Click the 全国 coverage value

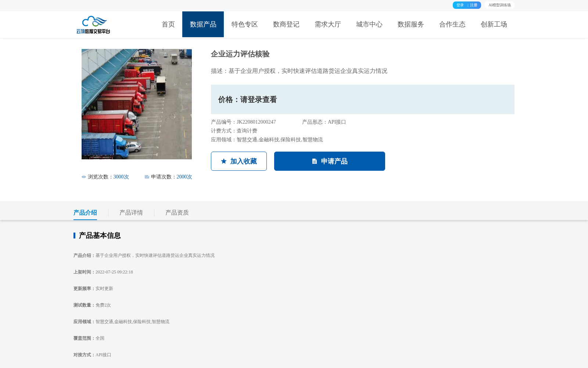[100, 338]
